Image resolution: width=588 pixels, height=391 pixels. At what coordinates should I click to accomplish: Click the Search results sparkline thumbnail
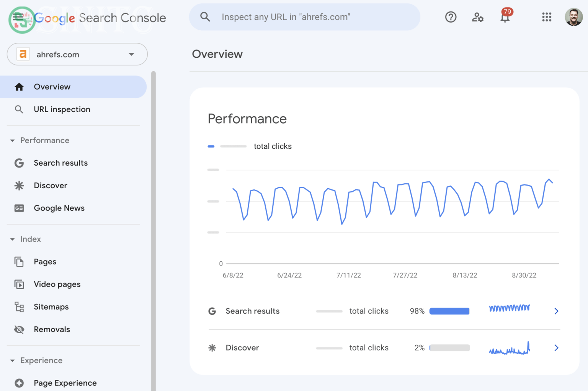[x=510, y=308]
